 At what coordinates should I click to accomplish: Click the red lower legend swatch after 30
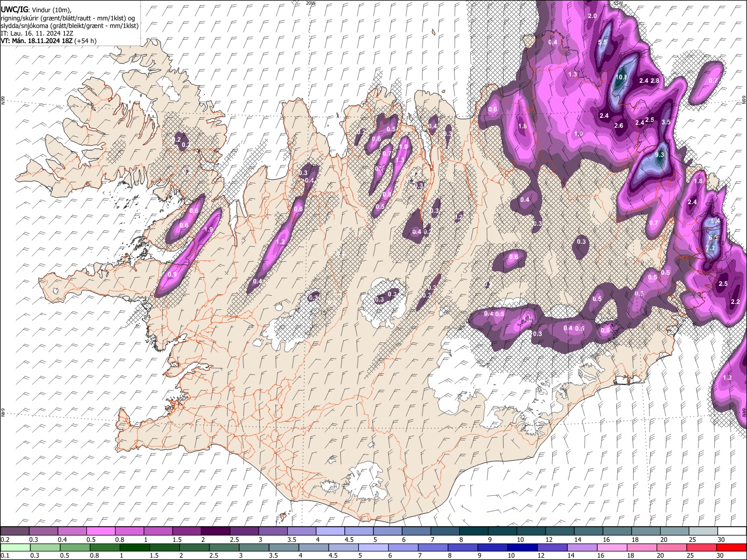[732, 547]
